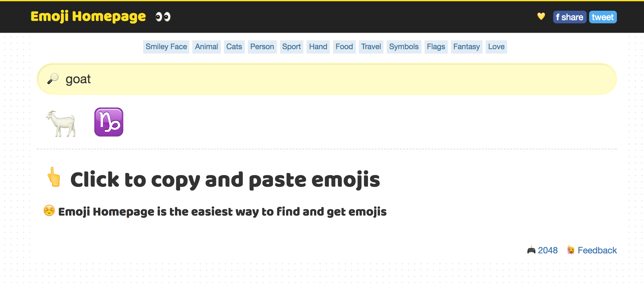Show the Flags category
Image resolution: width=644 pixels, height=283 pixels.
436,47
